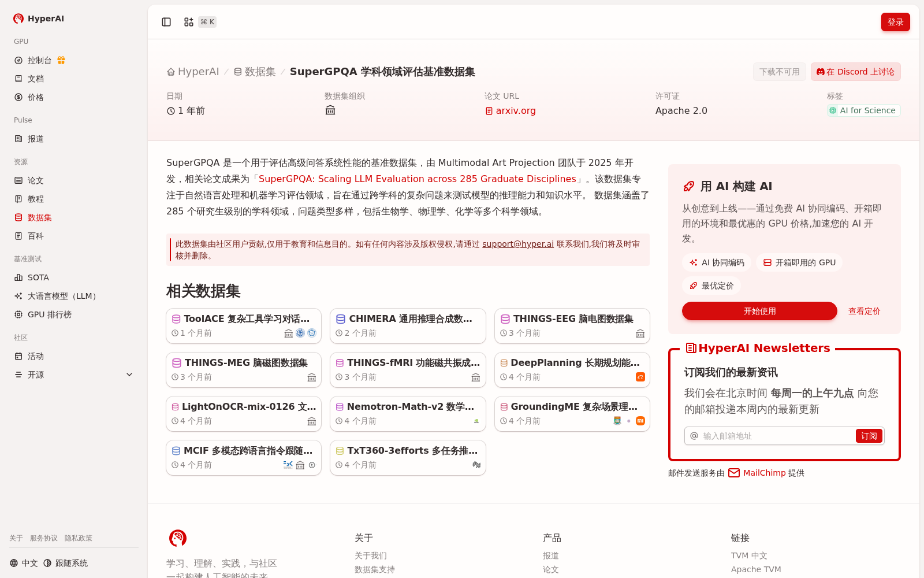Click AI 协同编码 chip
This screenshot has height=578, width=924.
[717, 262]
